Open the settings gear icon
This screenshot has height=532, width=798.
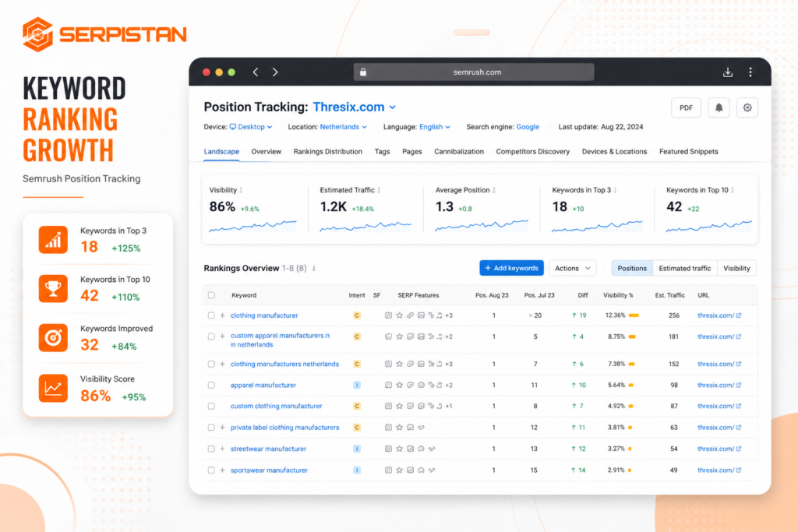click(x=747, y=107)
